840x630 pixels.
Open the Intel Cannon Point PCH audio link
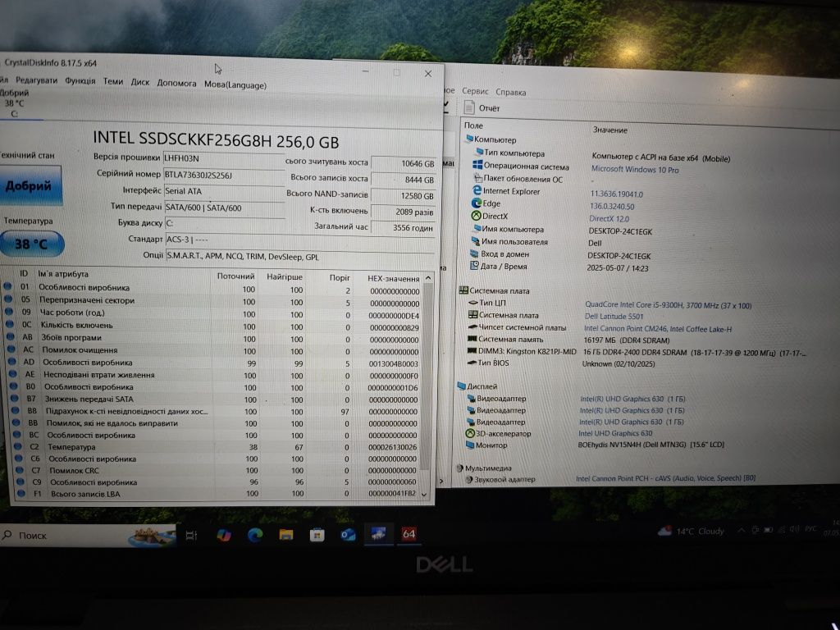click(x=665, y=478)
